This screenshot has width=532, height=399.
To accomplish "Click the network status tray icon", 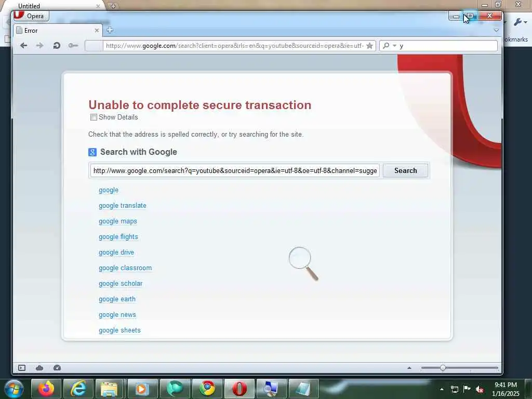I will point(454,389).
